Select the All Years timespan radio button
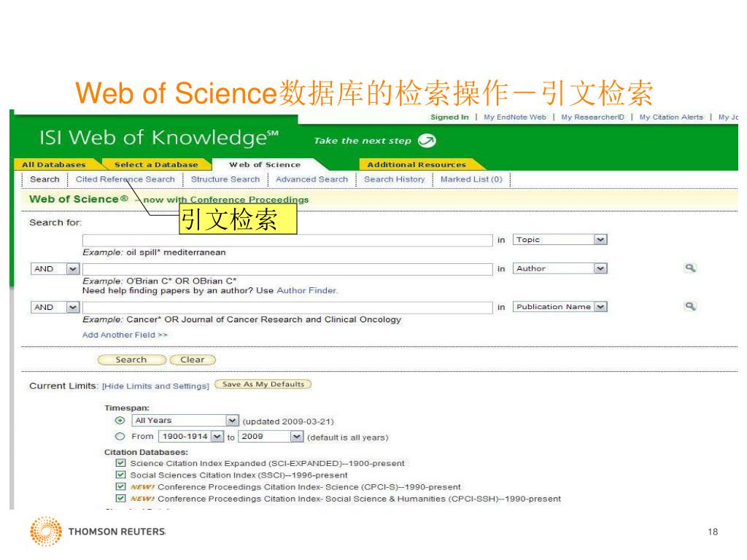Screen dimensions: 747x560 [x=120, y=421]
